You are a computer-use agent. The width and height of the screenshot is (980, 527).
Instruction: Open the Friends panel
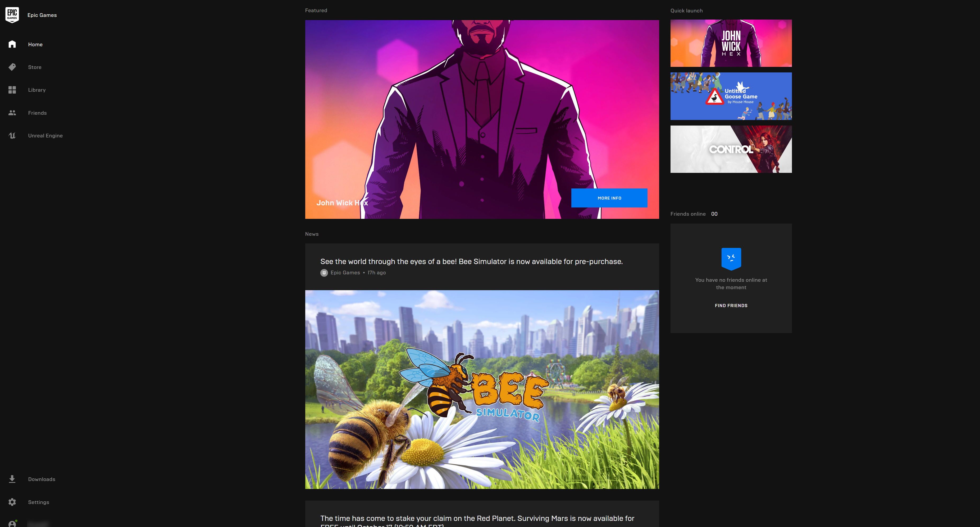[x=37, y=113]
